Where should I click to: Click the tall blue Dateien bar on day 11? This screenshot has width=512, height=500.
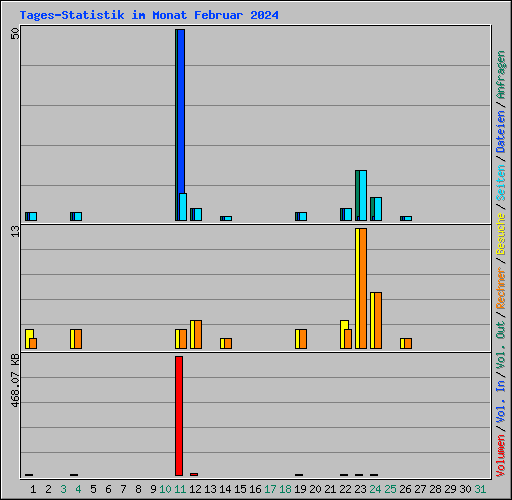coord(181,111)
